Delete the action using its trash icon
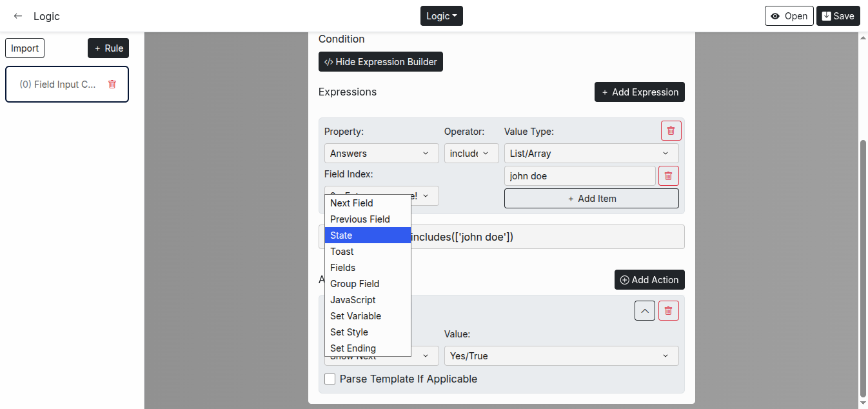868x409 pixels. [x=668, y=311]
